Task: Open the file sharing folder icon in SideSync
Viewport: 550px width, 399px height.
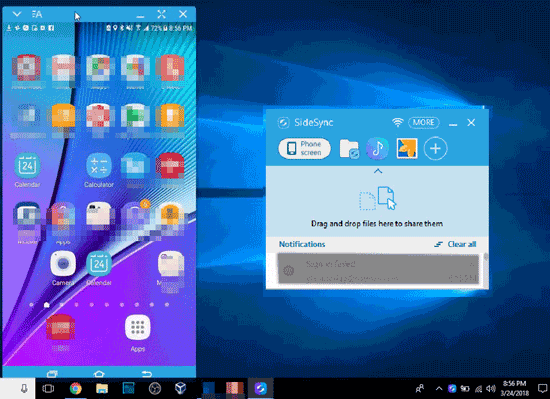Action: 349,149
